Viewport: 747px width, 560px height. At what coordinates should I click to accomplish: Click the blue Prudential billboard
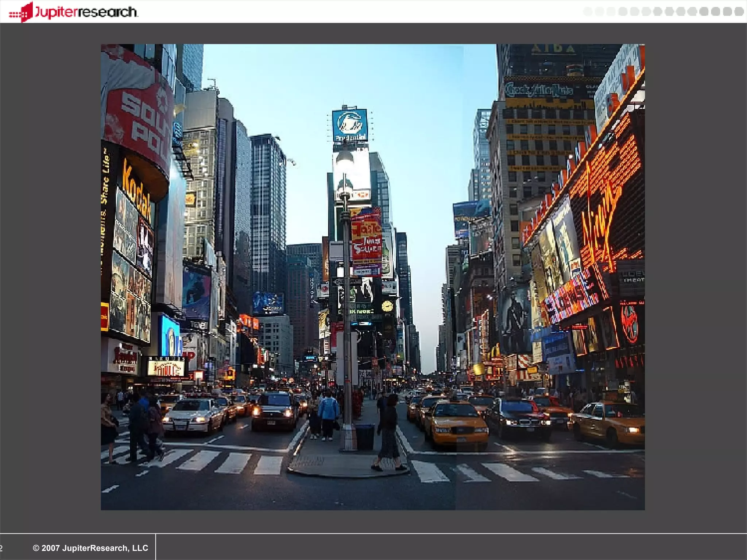pos(349,125)
